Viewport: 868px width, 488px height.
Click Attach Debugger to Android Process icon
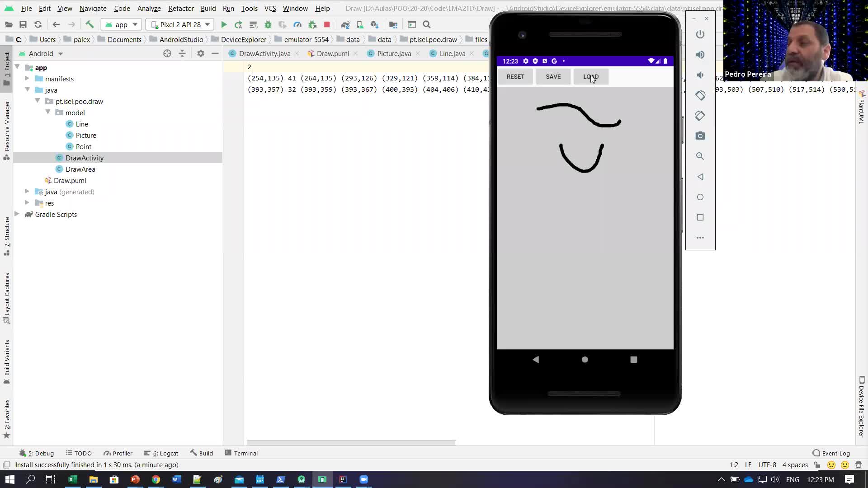(x=312, y=24)
